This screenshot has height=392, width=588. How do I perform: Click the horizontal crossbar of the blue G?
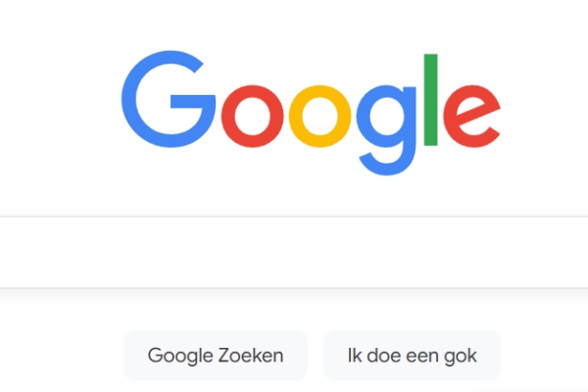pos(192,101)
